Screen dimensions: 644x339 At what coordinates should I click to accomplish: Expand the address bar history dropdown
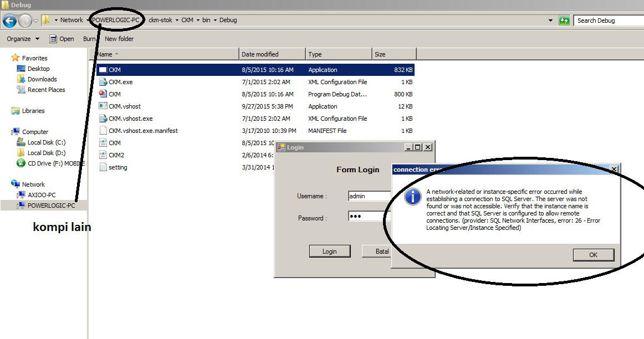coord(550,20)
